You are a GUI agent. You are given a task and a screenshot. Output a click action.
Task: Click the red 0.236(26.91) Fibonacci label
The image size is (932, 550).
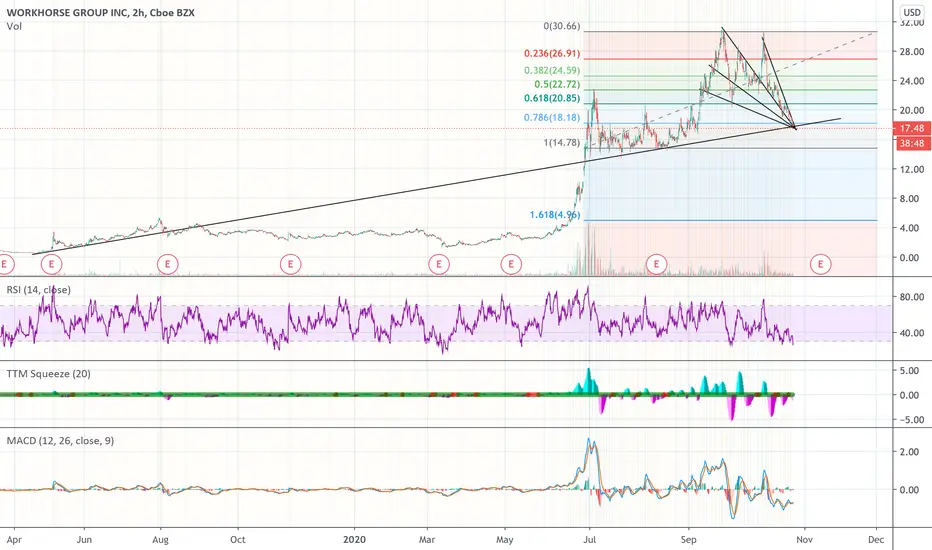coord(552,54)
